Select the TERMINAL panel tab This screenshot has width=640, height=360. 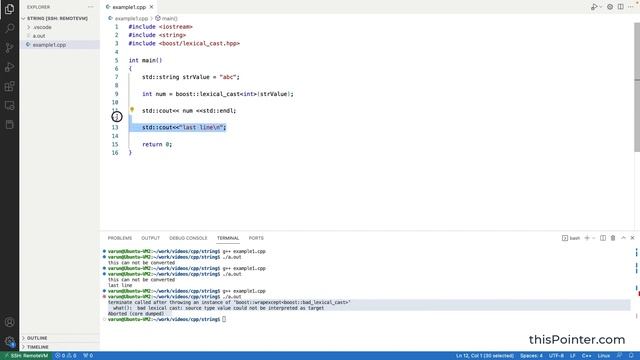coord(228,238)
